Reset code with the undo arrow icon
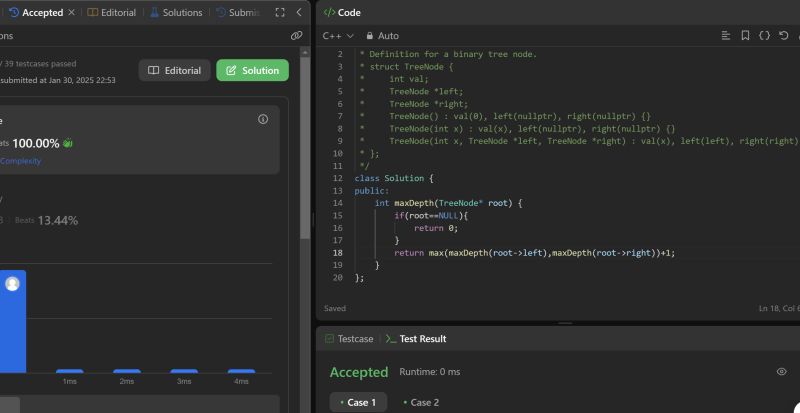The width and height of the screenshot is (800, 413). [x=784, y=35]
